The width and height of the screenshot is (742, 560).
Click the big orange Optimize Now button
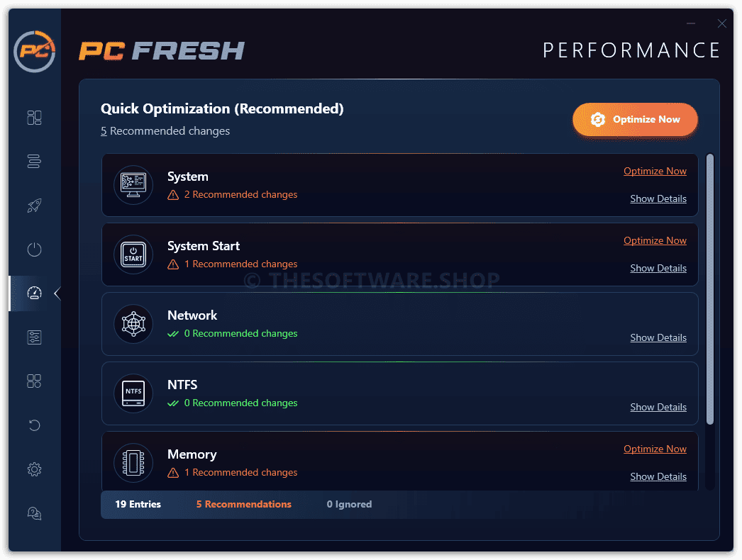(635, 120)
